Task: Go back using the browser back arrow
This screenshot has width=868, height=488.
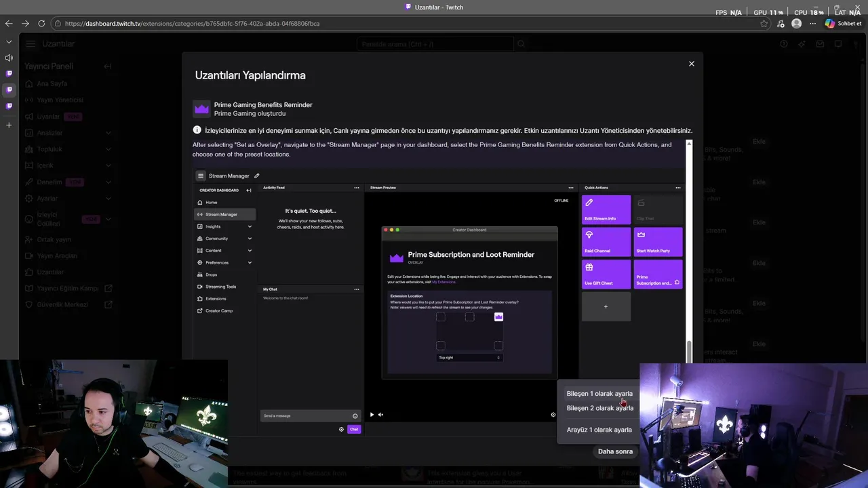Action: pyautogui.click(x=9, y=23)
